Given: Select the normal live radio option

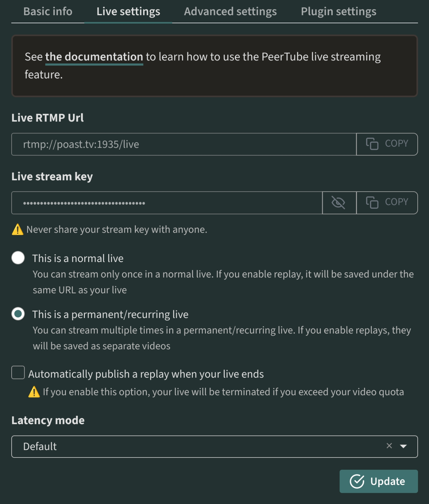Looking at the screenshot, I should pyautogui.click(x=18, y=258).
